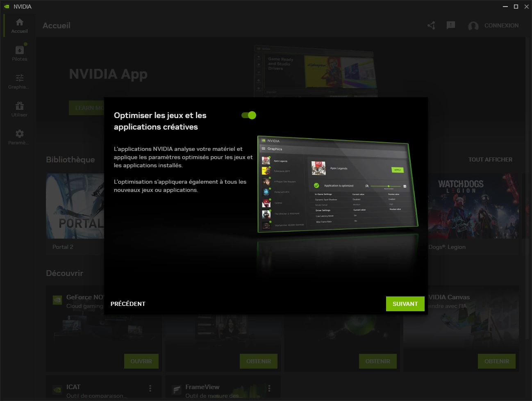Click the GeForce NOW card logo
Screen dimensions: 532x401
[x=57, y=300]
